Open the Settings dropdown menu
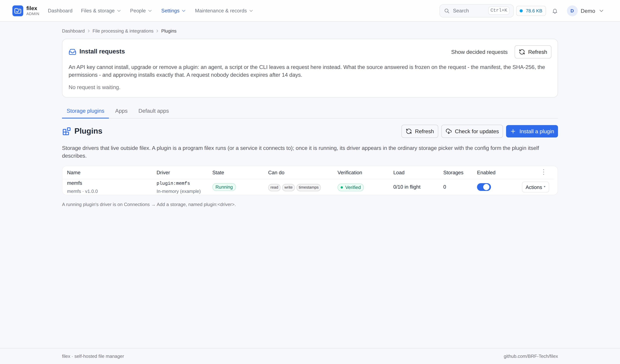Viewport: 620px width, 364px height. (x=173, y=11)
